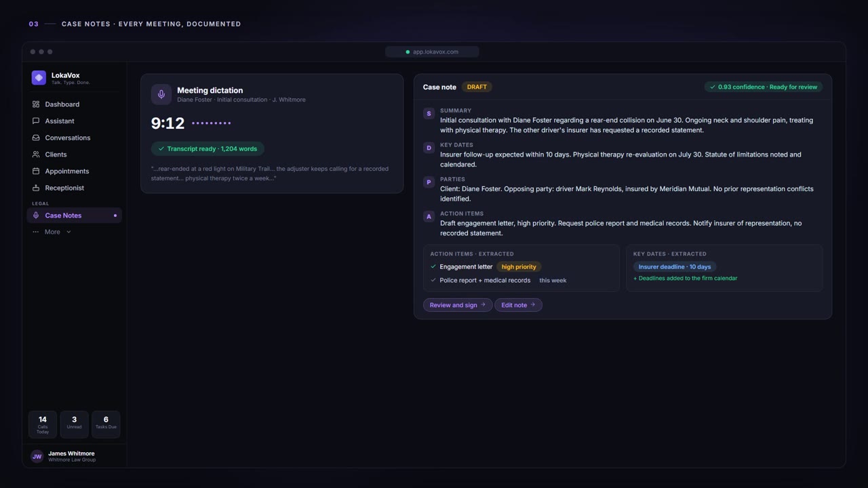Open the Assistant section
The width and height of the screenshot is (868, 488).
(x=74, y=121)
